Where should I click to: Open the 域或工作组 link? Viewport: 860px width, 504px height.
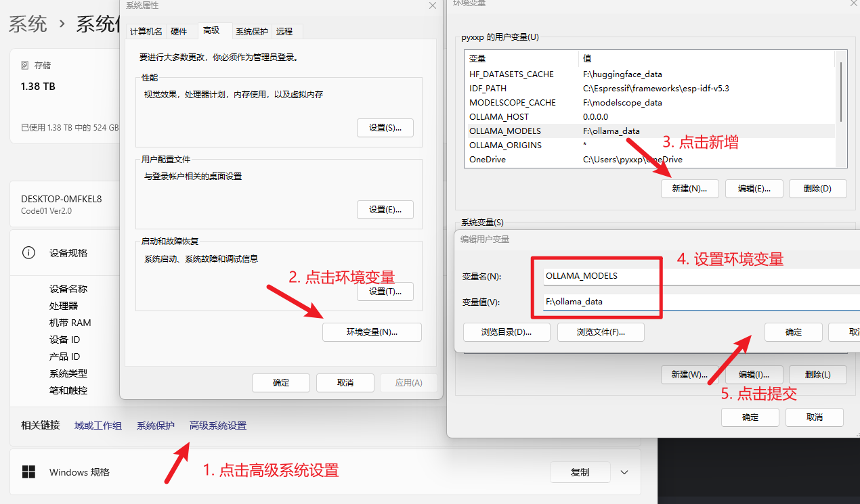(98, 426)
